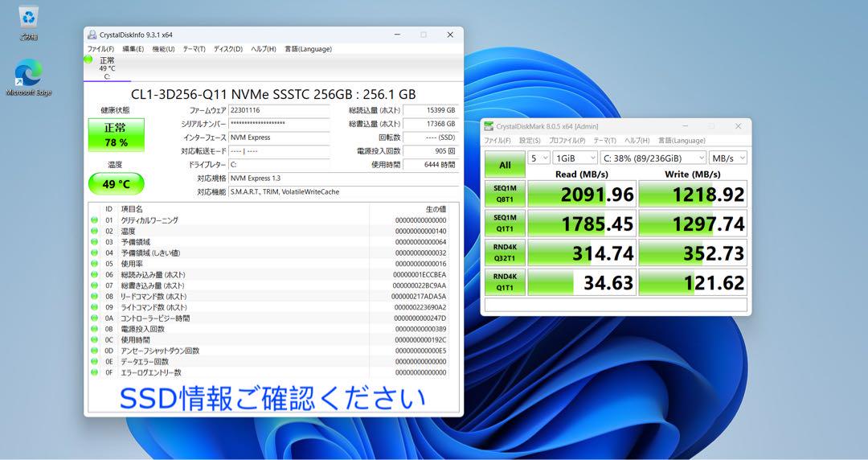Click the masked serial number field
Image resolution: width=868 pixels, height=460 pixels.
pos(279,124)
